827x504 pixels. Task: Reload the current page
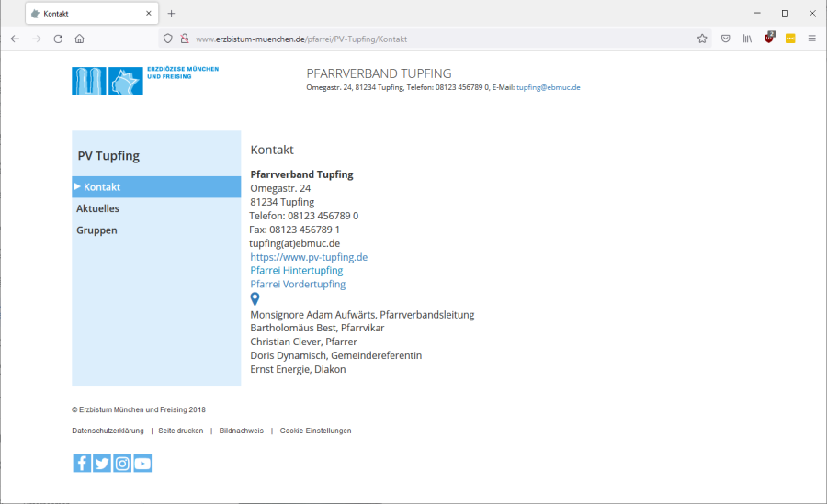(x=58, y=39)
